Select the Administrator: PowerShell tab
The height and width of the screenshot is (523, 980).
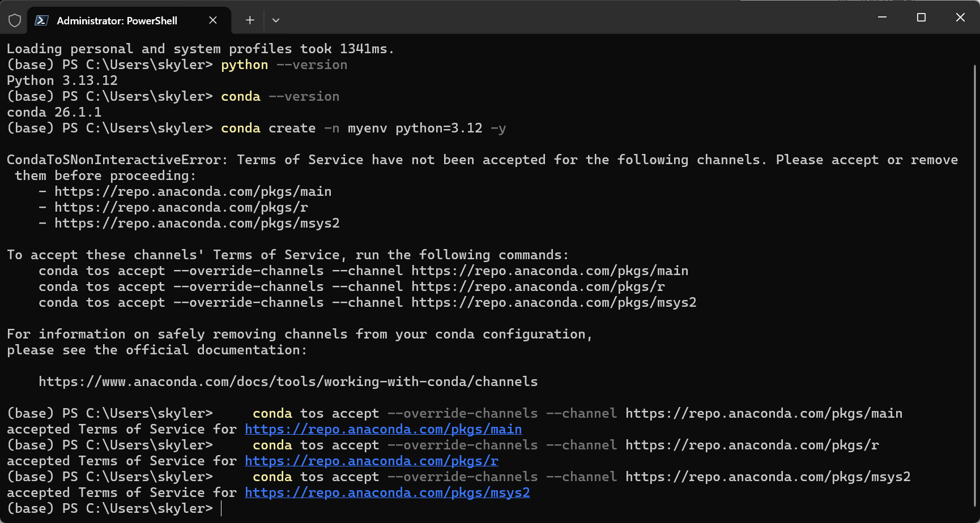[117, 20]
